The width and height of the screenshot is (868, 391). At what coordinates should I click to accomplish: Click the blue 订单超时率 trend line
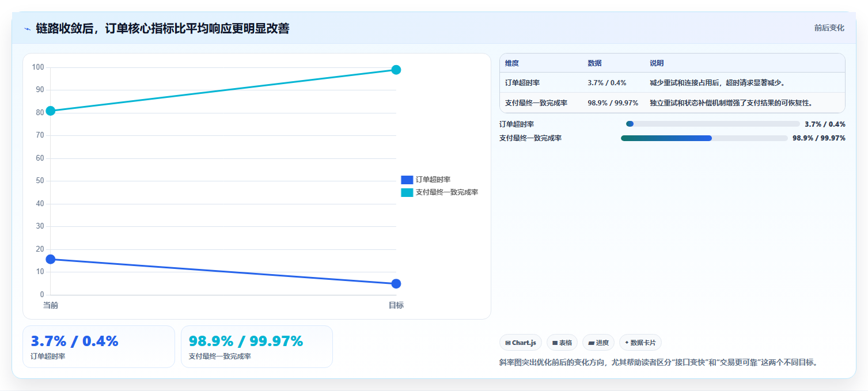pyautogui.click(x=223, y=271)
